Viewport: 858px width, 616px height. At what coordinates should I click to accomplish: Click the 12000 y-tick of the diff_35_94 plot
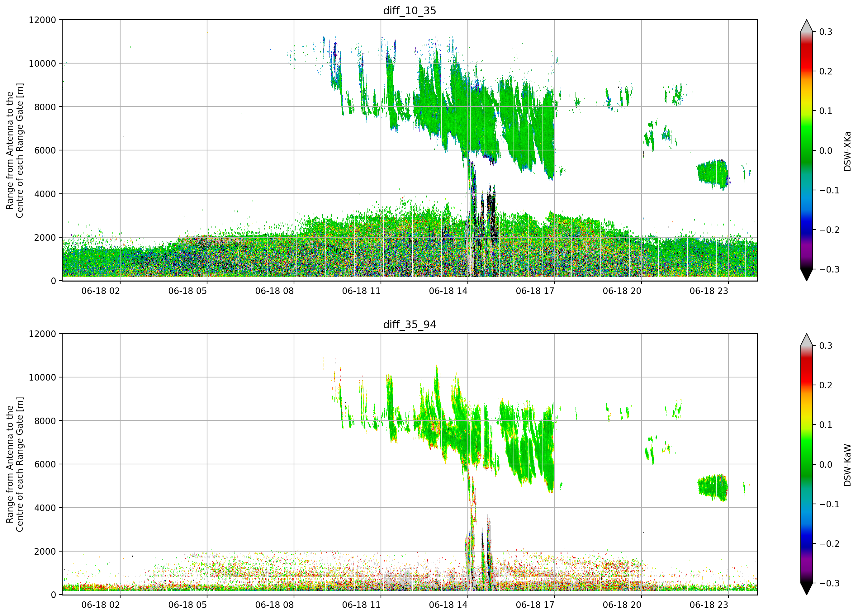coord(42,334)
